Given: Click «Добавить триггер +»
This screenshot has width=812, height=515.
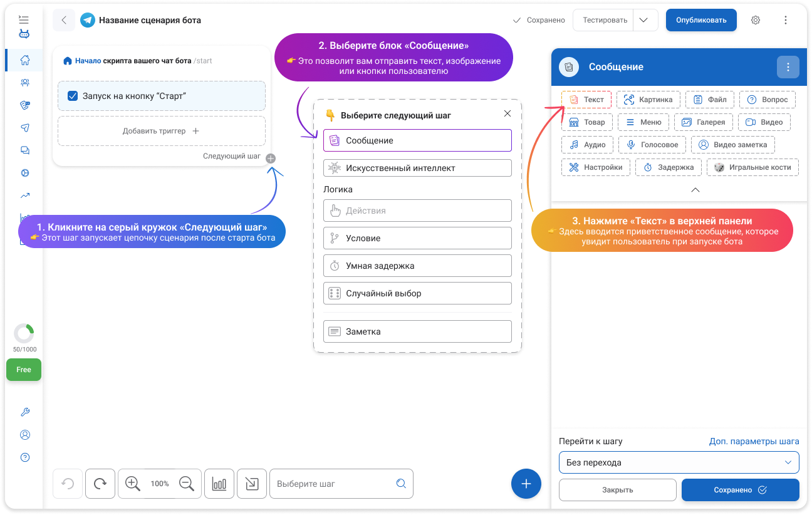Looking at the screenshot, I should pyautogui.click(x=162, y=131).
